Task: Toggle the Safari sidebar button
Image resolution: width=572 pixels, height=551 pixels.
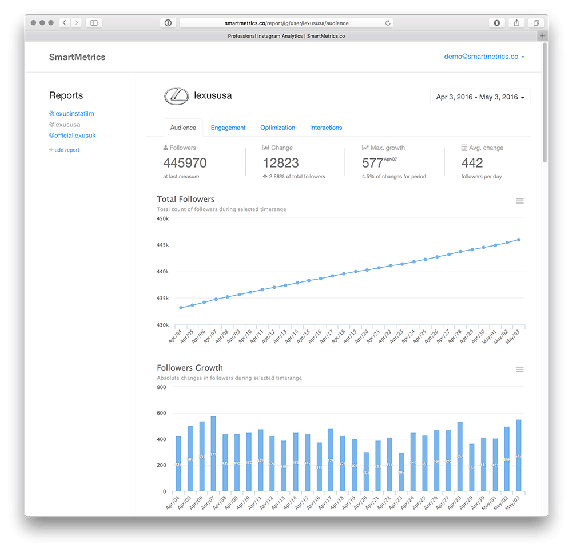Action: 94,23
